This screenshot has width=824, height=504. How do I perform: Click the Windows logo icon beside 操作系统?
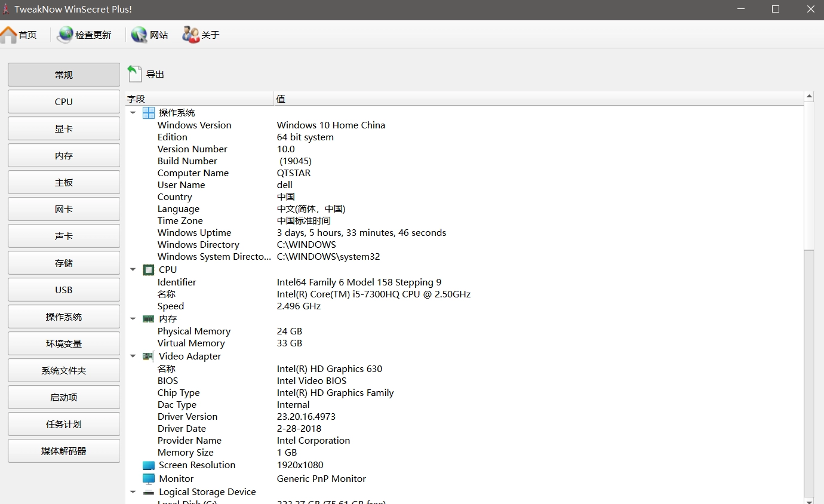click(149, 113)
